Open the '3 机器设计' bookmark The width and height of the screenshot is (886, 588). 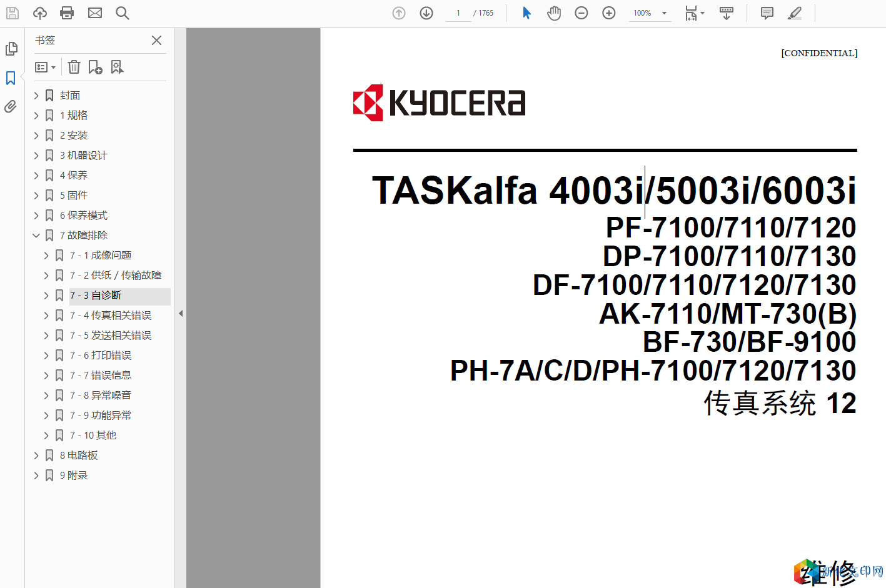pyautogui.click(x=84, y=156)
